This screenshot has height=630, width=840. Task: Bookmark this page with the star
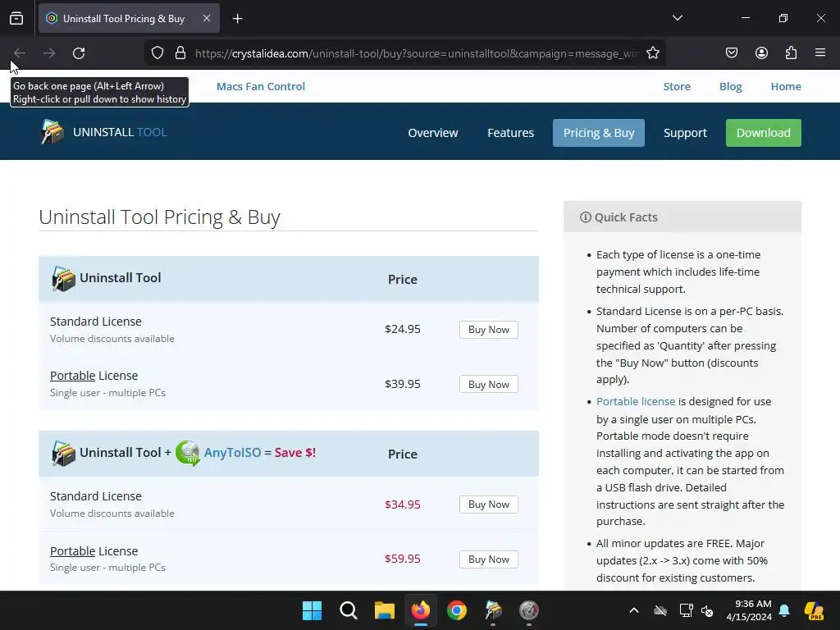point(652,53)
